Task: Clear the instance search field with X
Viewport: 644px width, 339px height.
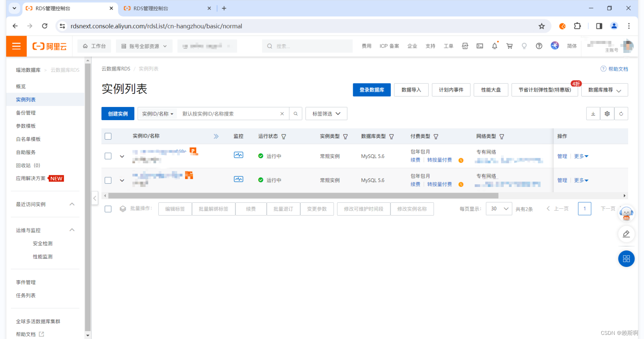Action: point(282,114)
